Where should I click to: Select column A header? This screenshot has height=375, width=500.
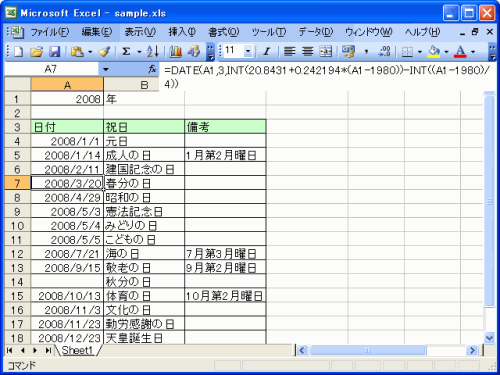[67, 85]
